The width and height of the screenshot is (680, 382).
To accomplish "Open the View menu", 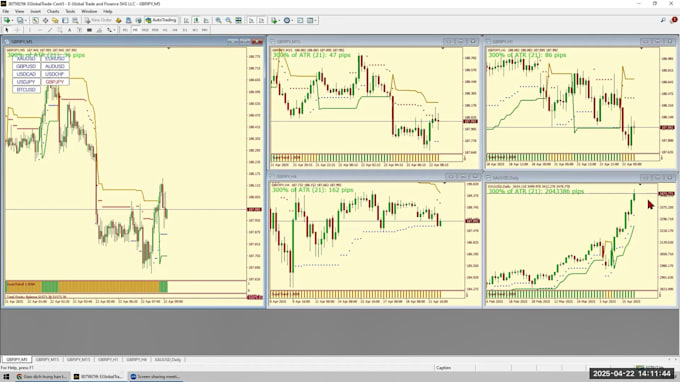I will [x=20, y=11].
